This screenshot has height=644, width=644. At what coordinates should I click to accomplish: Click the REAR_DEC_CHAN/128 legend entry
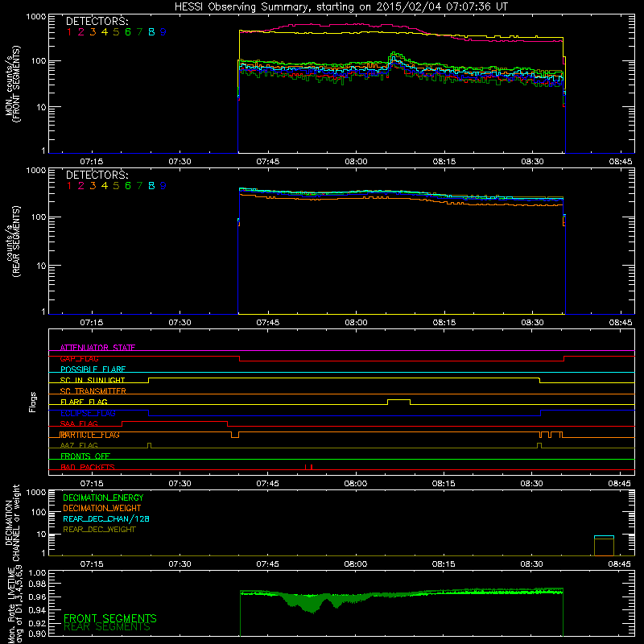coord(106,518)
